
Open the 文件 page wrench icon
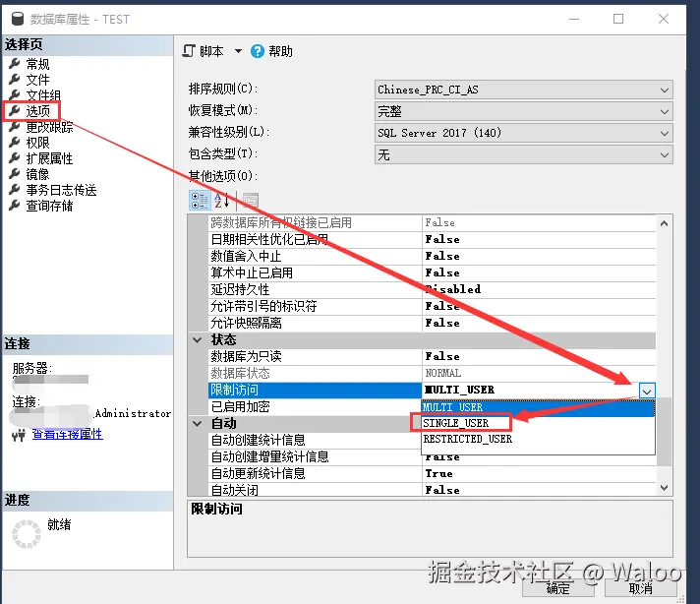pyautogui.click(x=15, y=79)
